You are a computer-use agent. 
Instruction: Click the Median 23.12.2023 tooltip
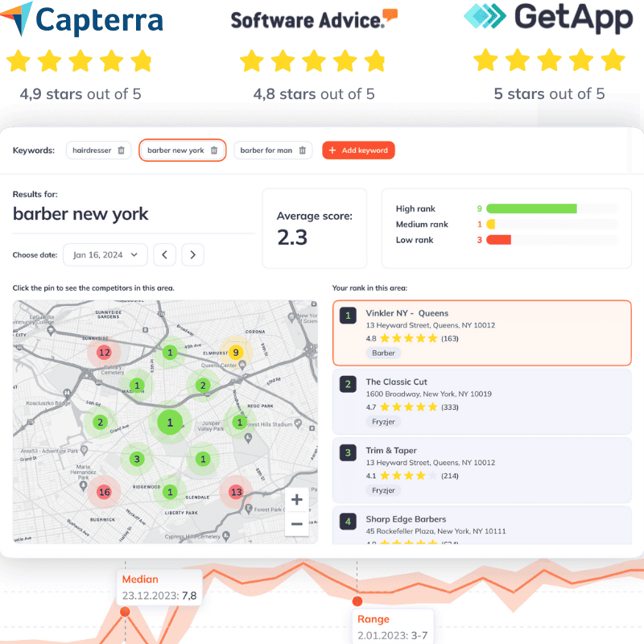[159, 587]
